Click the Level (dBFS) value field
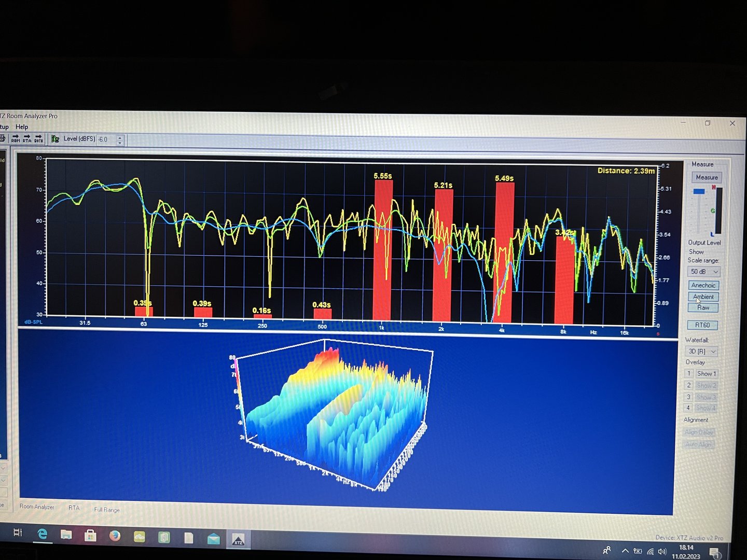Image resolution: width=747 pixels, height=560 pixels. 106,139
